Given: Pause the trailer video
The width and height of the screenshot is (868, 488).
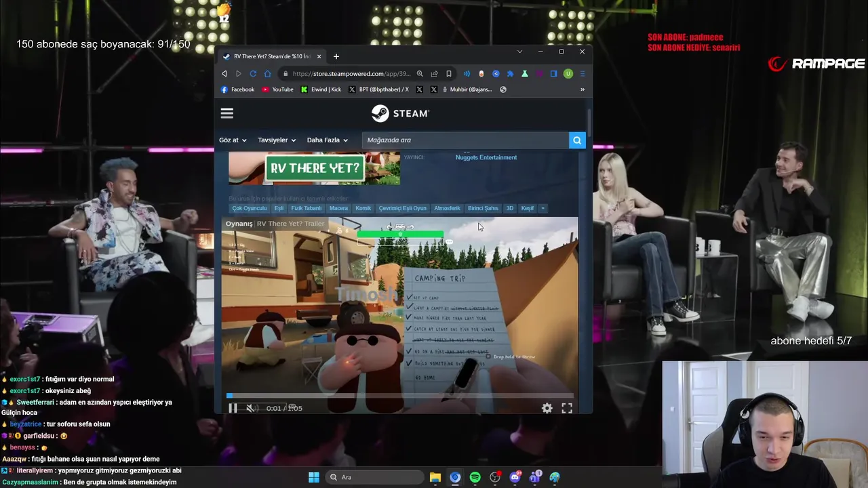Looking at the screenshot, I should (233, 408).
